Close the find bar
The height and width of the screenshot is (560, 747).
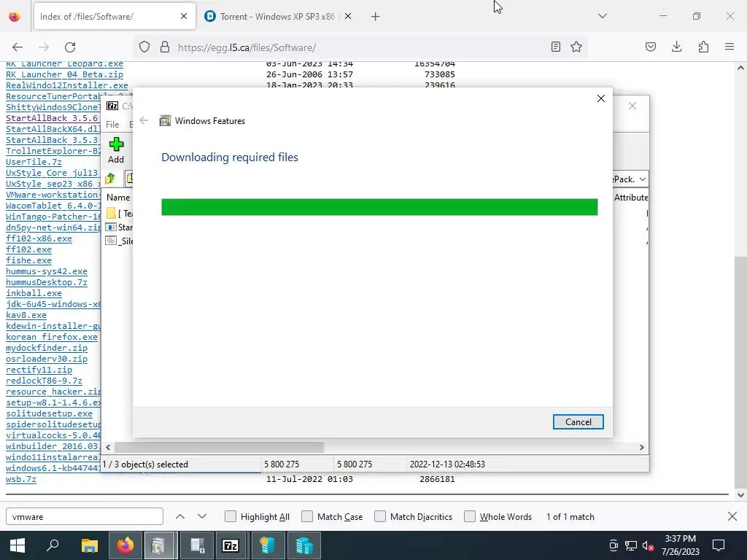click(x=732, y=516)
